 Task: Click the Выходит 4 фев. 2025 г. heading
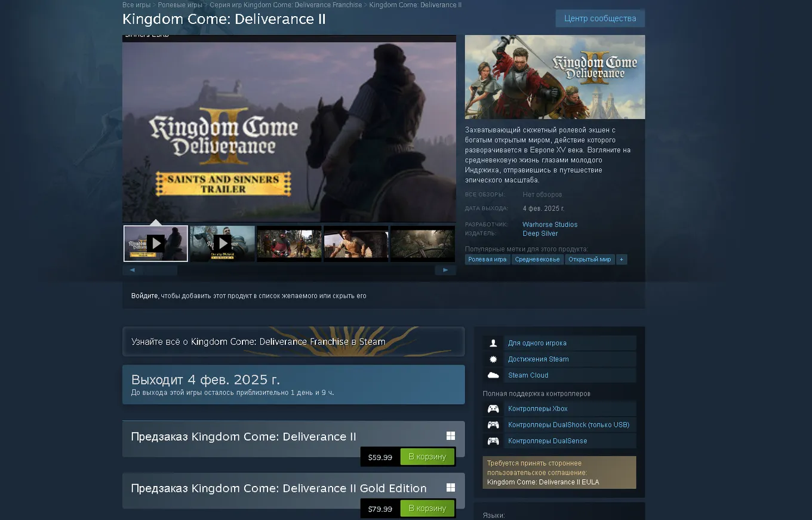(205, 380)
